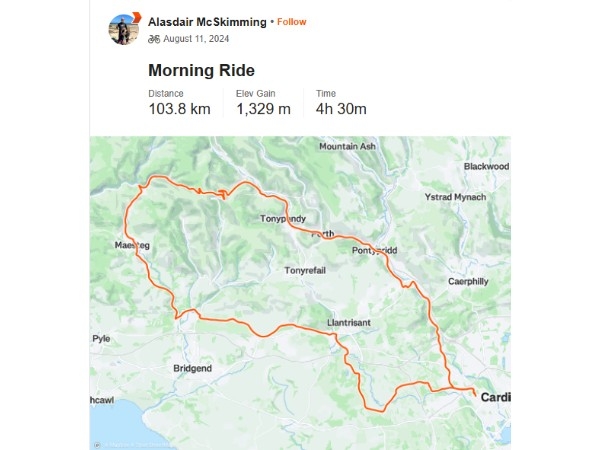Open the Morning Ride activity title
Image resolution: width=600 pixels, height=450 pixels.
[x=201, y=70]
